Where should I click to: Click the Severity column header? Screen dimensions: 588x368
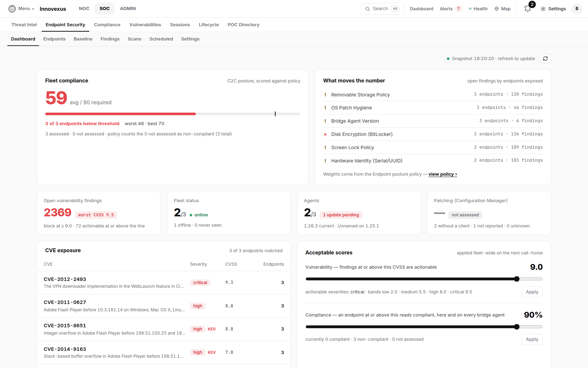coord(198,264)
